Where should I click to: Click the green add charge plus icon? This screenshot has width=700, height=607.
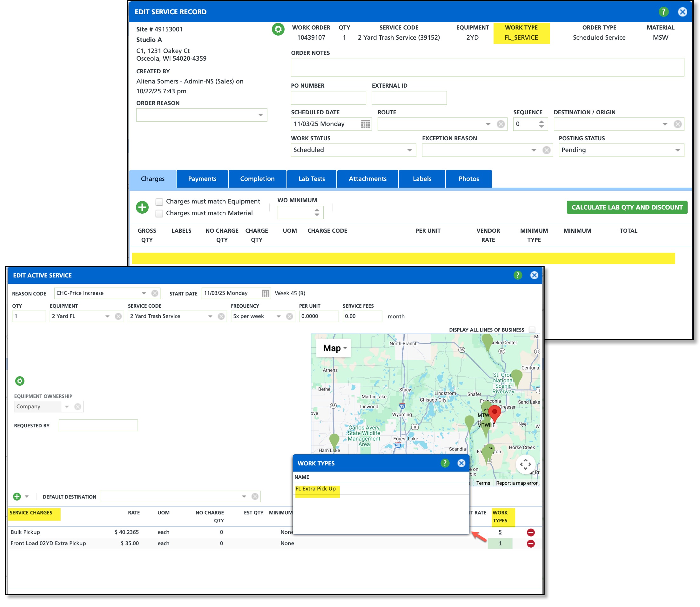[x=142, y=207]
